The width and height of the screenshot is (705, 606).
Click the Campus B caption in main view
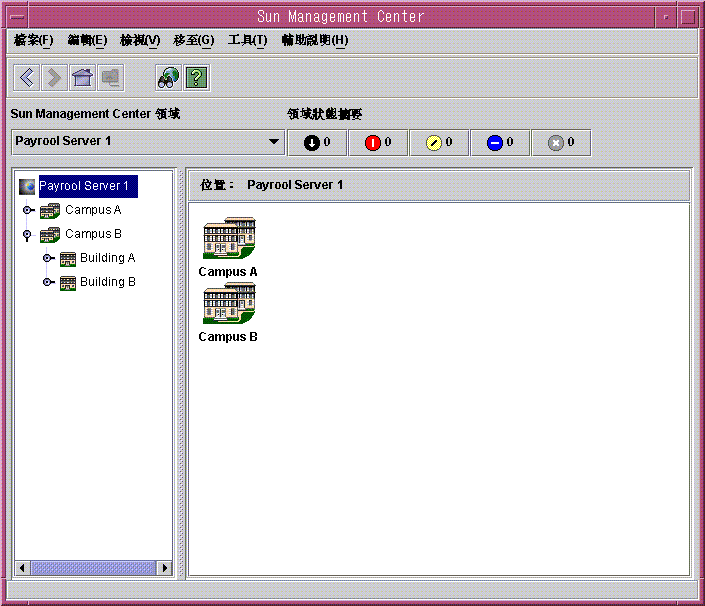click(228, 337)
